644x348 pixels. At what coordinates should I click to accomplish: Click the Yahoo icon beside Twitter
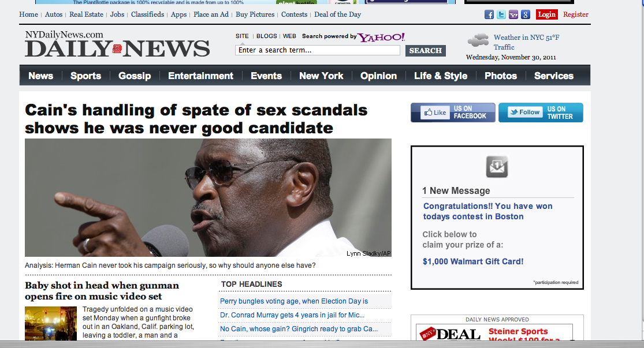pyautogui.click(x=513, y=15)
